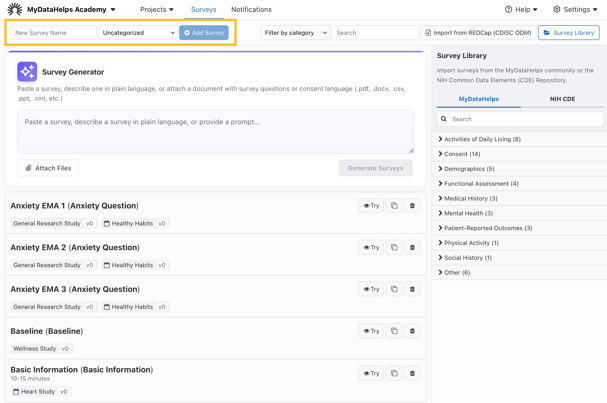
Task: Click the magnifier icon in Survey Library search
Action: (x=444, y=119)
